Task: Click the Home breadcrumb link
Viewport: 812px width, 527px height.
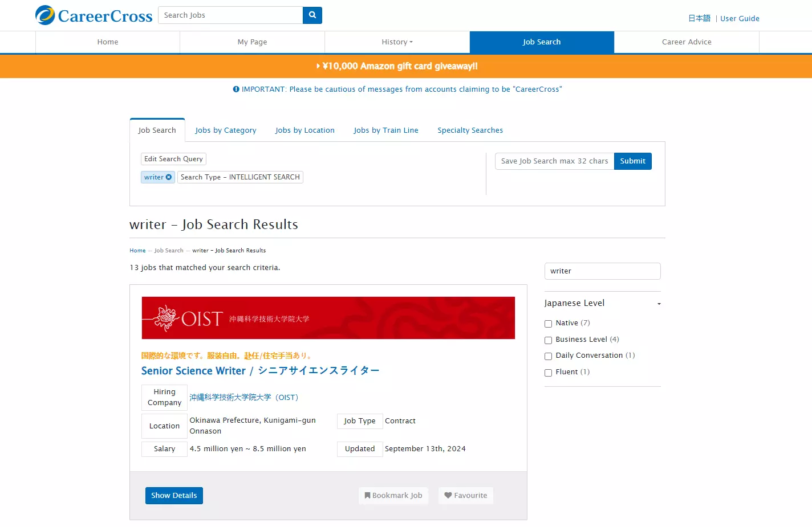Action: point(137,251)
